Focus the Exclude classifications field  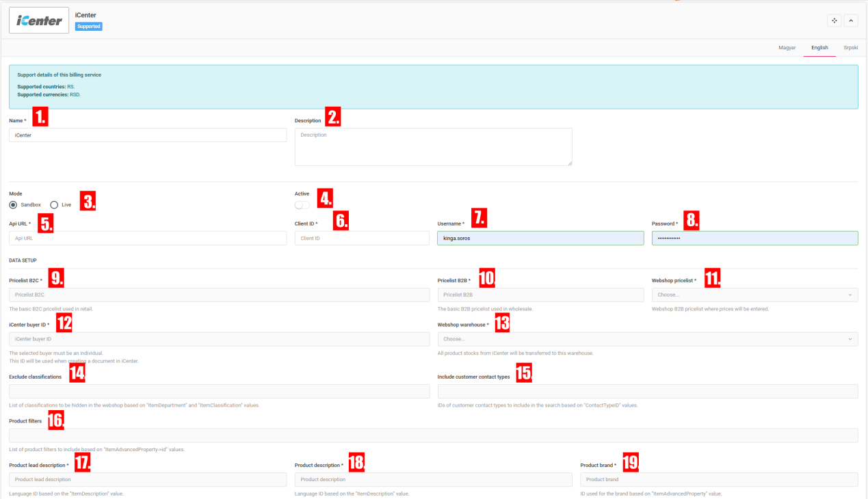(x=219, y=391)
